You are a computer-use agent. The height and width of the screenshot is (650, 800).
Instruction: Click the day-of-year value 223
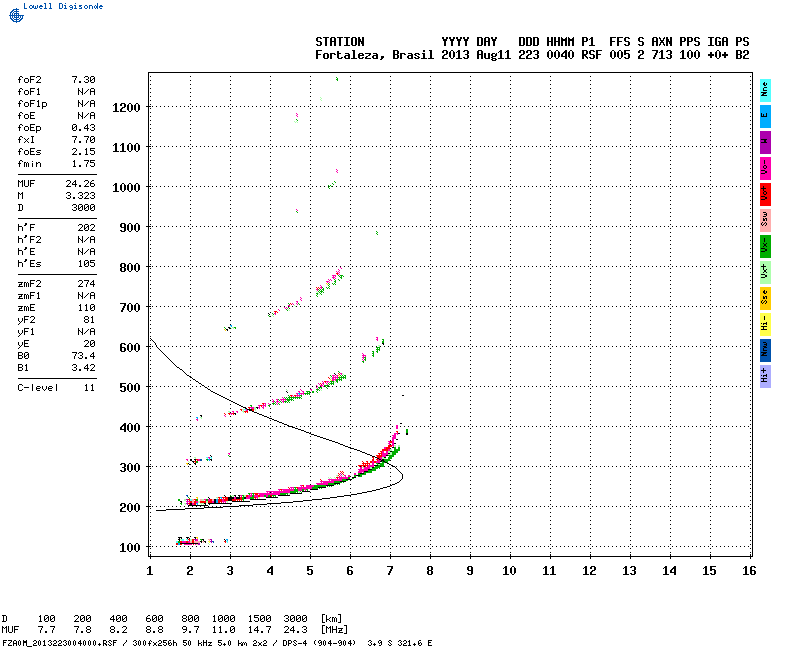tap(529, 55)
